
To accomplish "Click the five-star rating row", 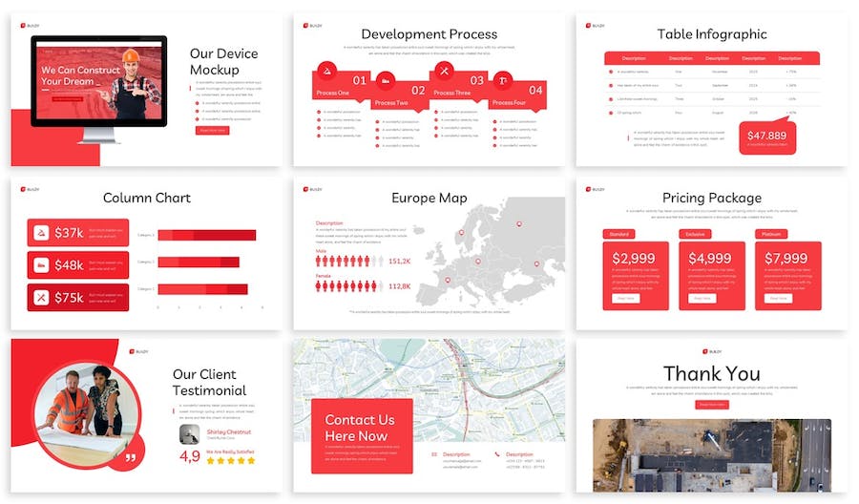I will point(232,460).
